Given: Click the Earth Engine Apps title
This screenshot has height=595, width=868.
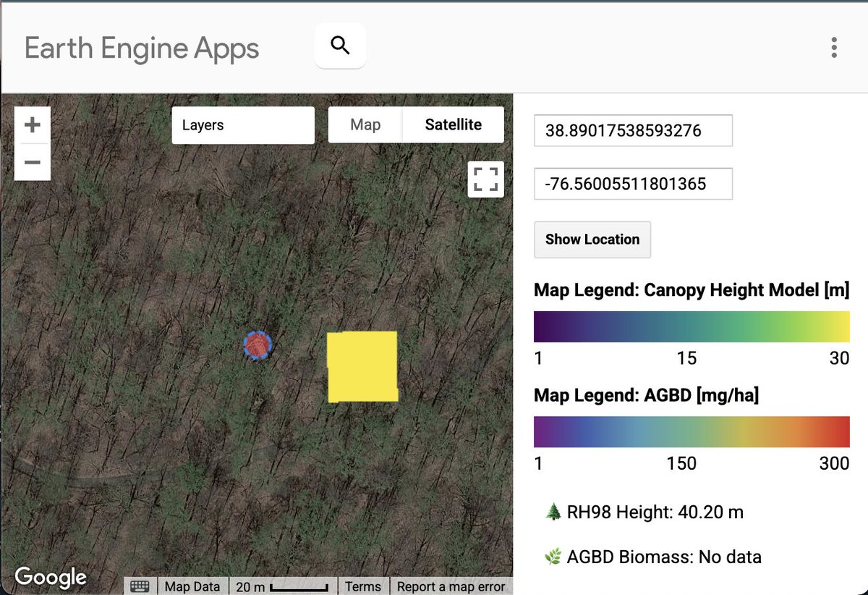Looking at the screenshot, I should pyautogui.click(x=142, y=48).
